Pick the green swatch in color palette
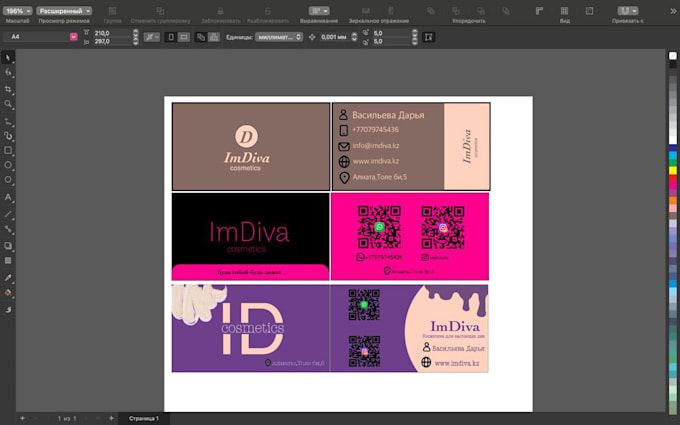This screenshot has width=680, height=425. 673,163
